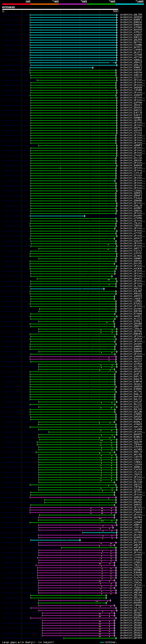Select the UniRef100_Q1JSK8 label
The height and width of the screenshot is (644, 146).
coord(131,286)
